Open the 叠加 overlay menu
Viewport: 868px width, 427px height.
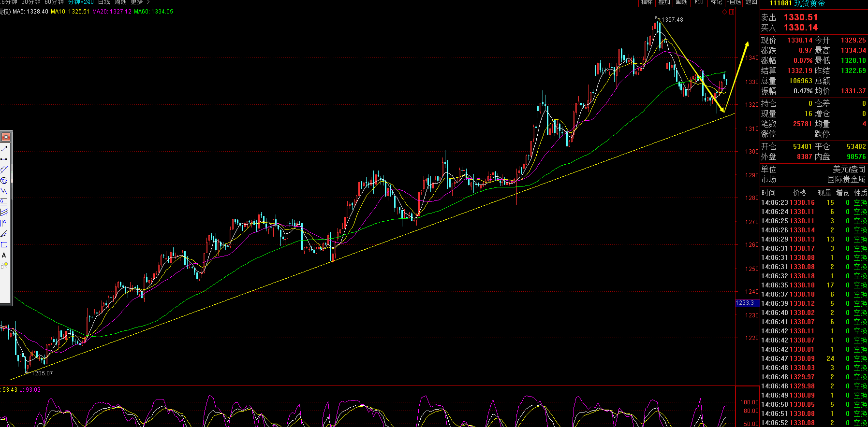point(664,2)
